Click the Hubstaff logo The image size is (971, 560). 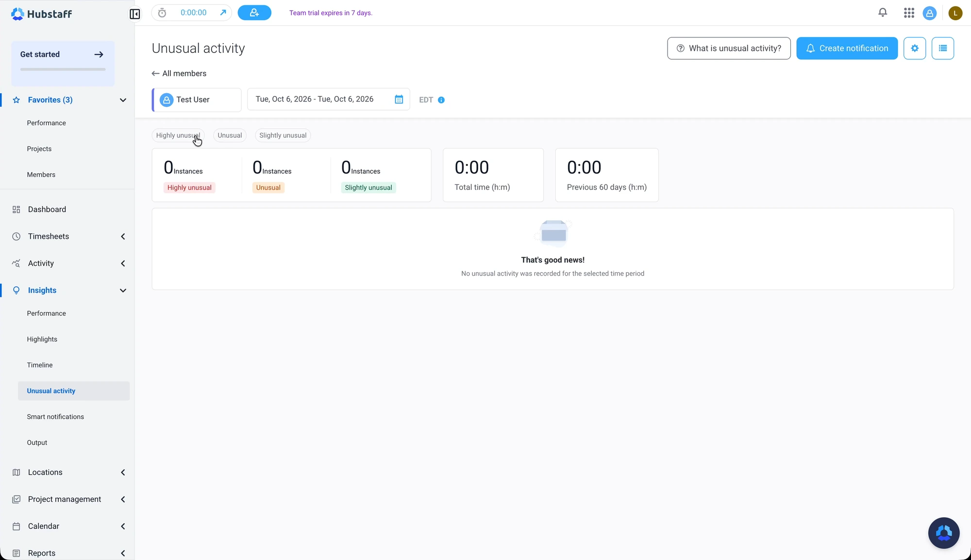click(41, 14)
